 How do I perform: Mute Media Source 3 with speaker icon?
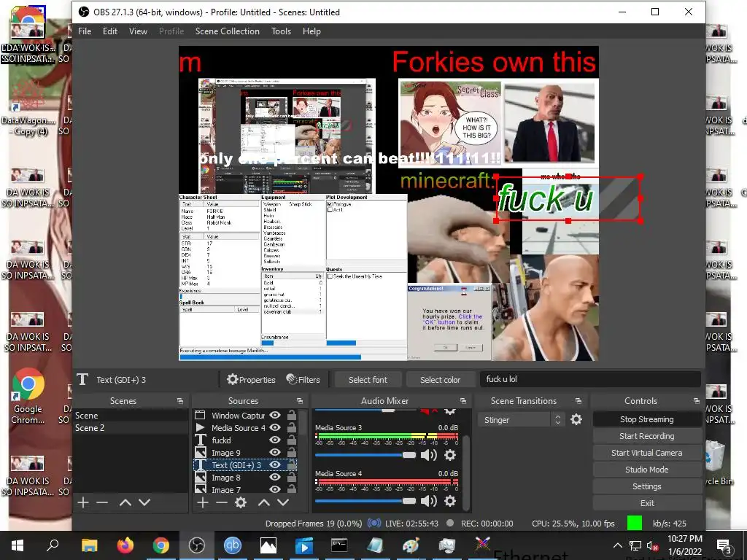pyautogui.click(x=429, y=455)
